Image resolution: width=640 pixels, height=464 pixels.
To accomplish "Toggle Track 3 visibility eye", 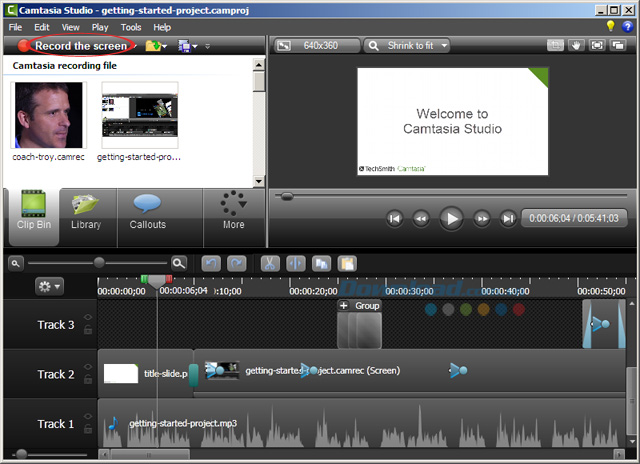I will tap(88, 317).
